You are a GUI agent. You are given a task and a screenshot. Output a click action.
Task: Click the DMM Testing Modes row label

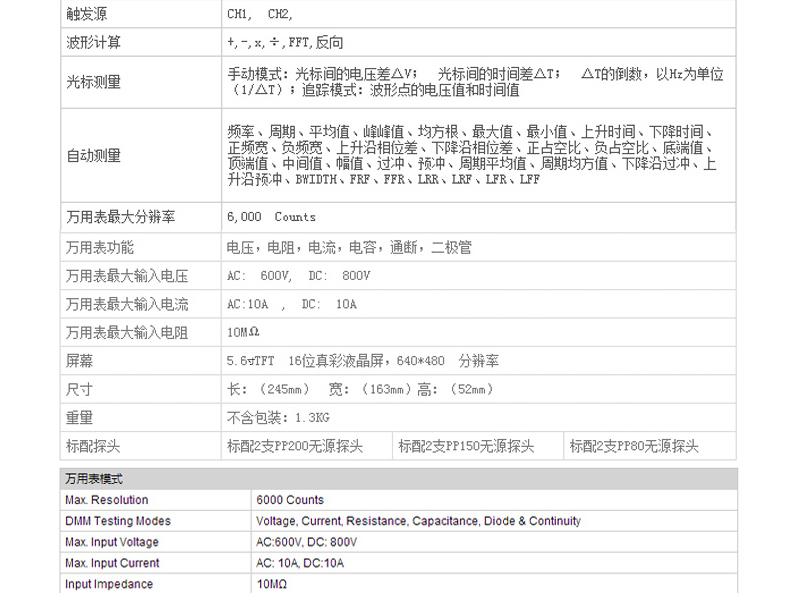pos(118,521)
